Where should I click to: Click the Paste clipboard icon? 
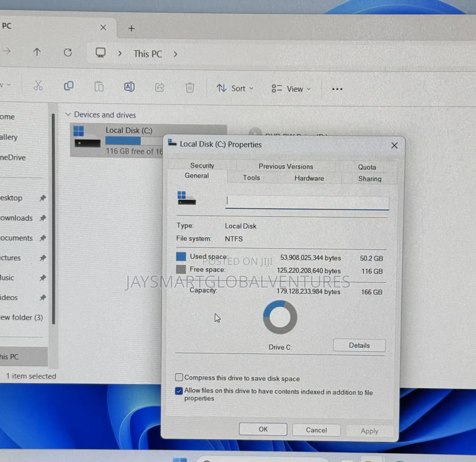pos(99,87)
